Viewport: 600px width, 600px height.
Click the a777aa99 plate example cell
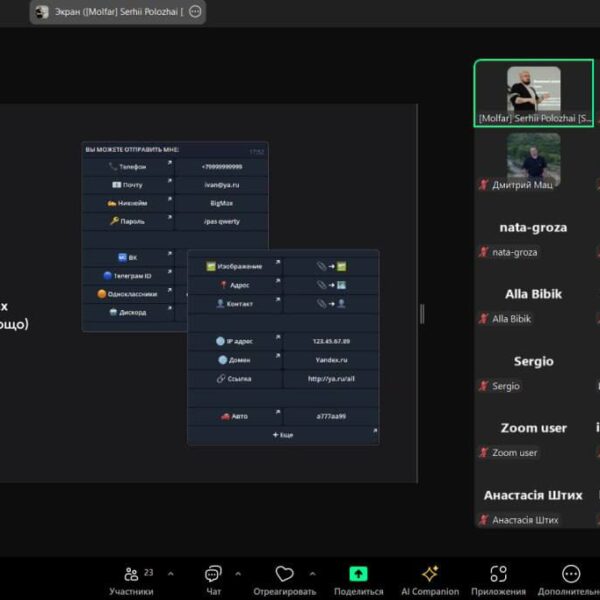point(331,416)
